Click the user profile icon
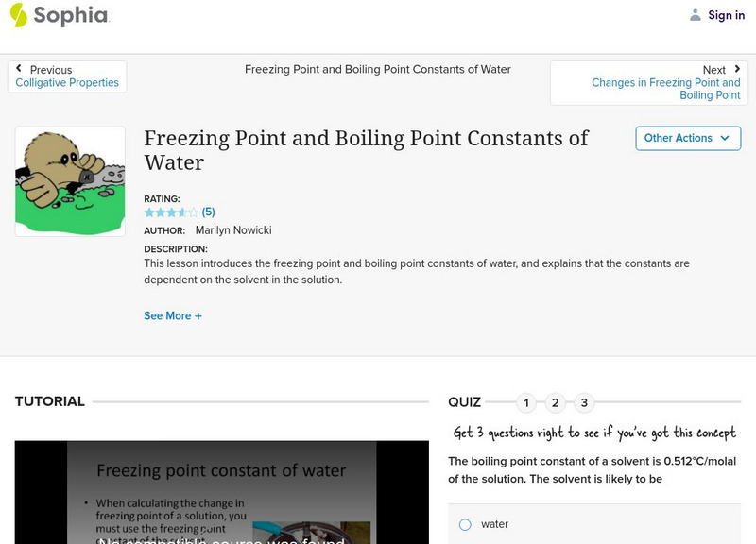 [x=696, y=15]
